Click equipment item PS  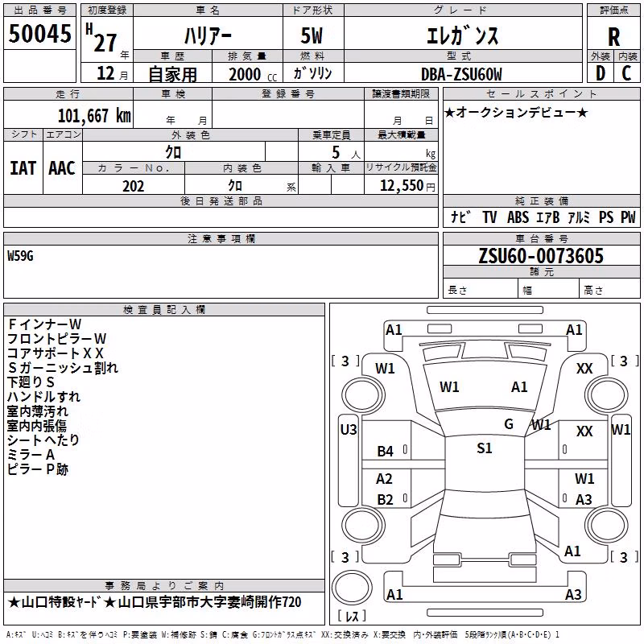click(606, 217)
